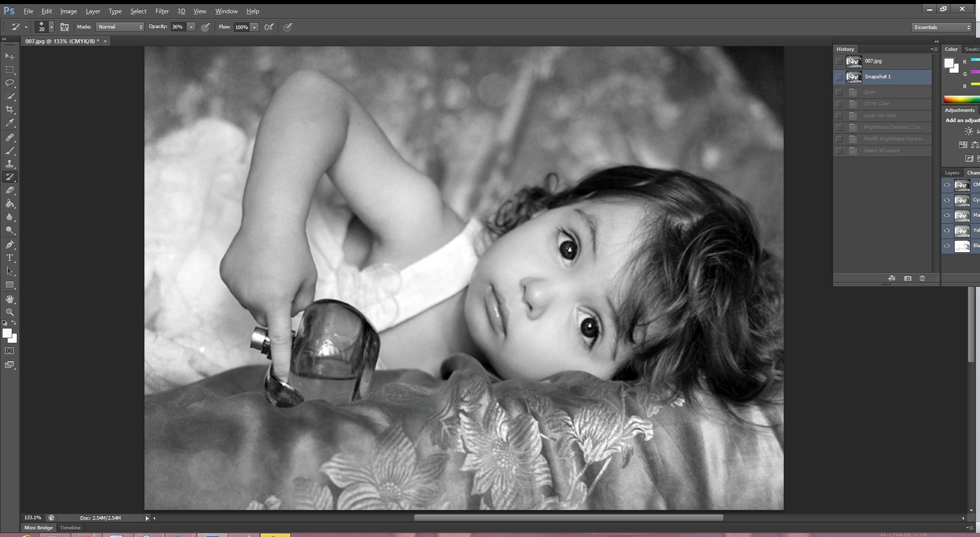The height and width of the screenshot is (537, 980).
Task: Select the Spot Healing Brush tool
Action: (10, 137)
